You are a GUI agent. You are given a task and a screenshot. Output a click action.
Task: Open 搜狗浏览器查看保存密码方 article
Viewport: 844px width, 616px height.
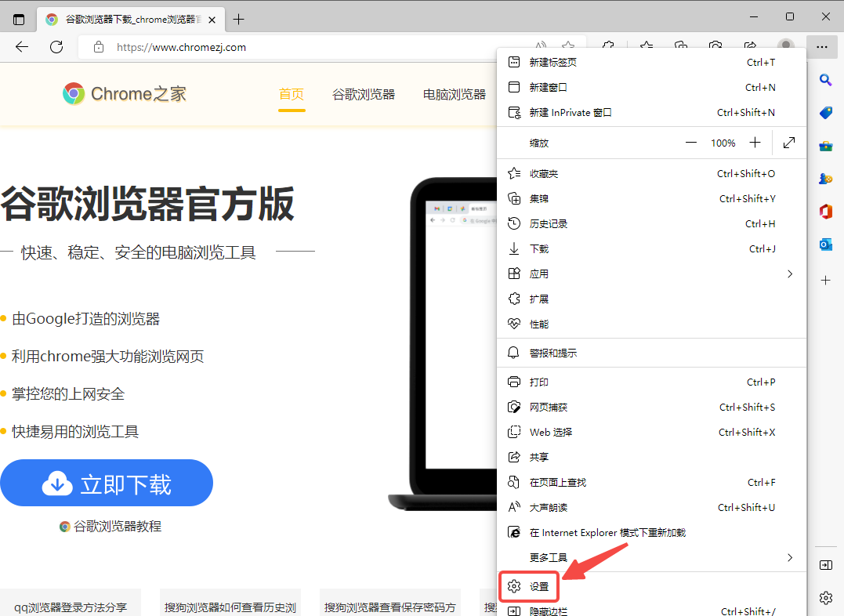coord(390,607)
